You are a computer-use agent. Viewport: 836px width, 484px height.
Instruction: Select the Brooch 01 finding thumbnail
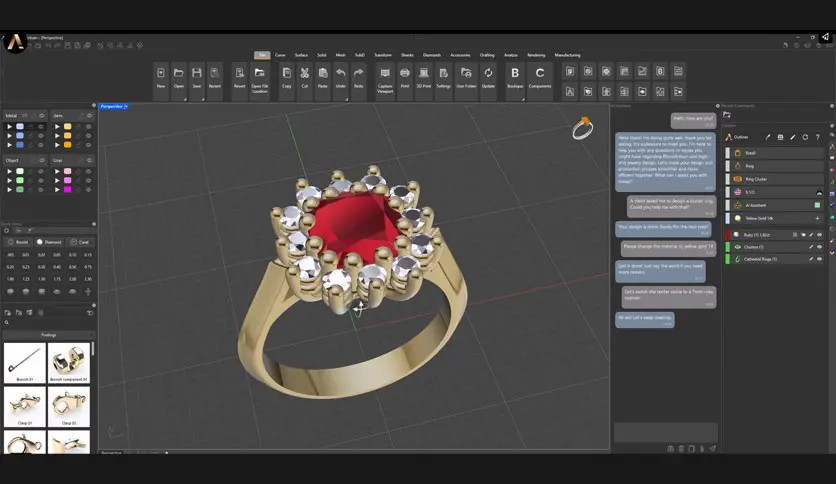click(25, 363)
